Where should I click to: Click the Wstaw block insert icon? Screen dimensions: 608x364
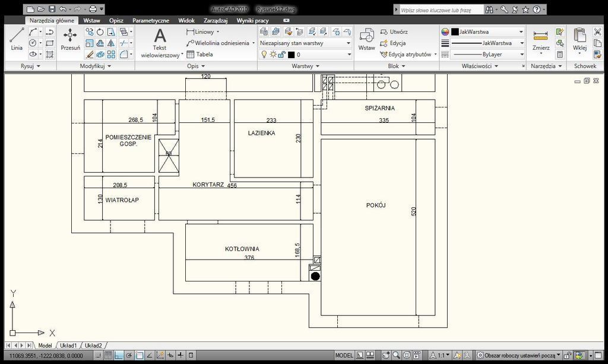click(366, 39)
